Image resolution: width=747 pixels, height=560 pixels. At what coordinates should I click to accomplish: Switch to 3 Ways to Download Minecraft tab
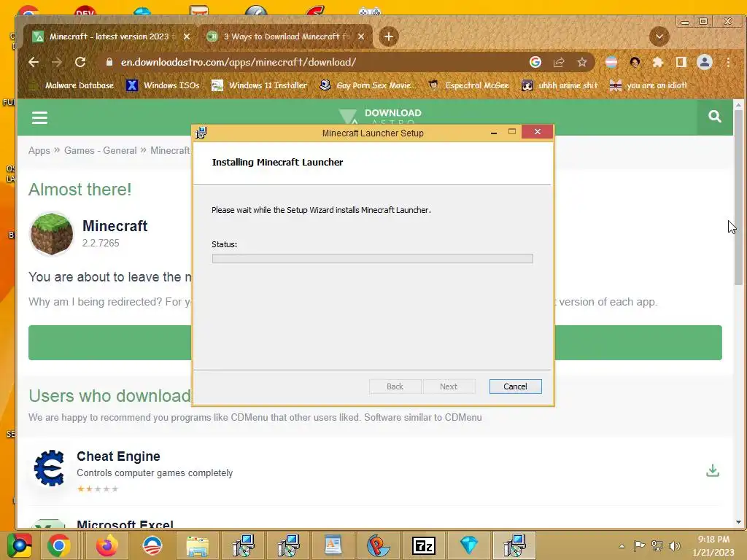(285, 36)
